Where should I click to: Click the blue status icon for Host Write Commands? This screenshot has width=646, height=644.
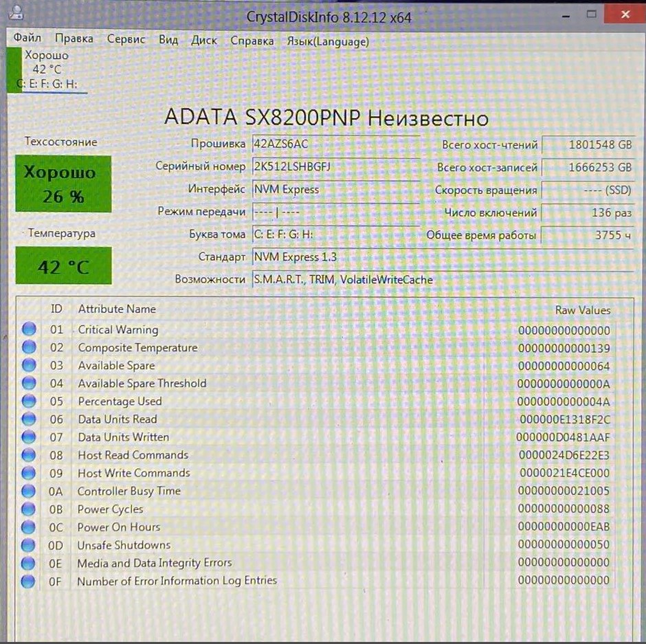click(x=28, y=473)
